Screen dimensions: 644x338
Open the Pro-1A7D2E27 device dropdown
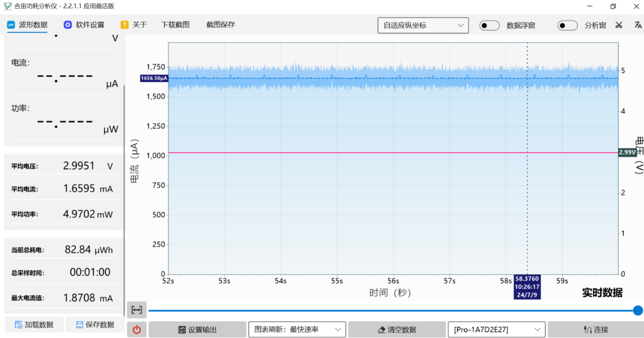point(497,330)
